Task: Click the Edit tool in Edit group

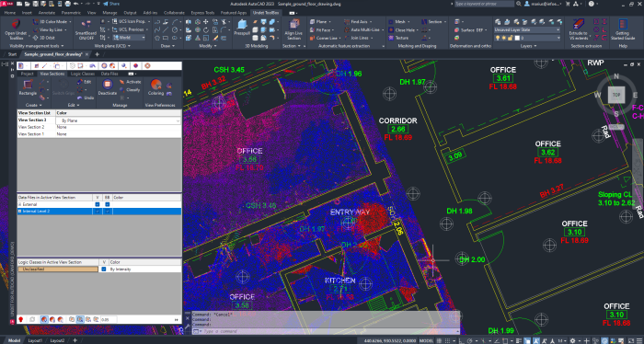Action: [84, 82]
